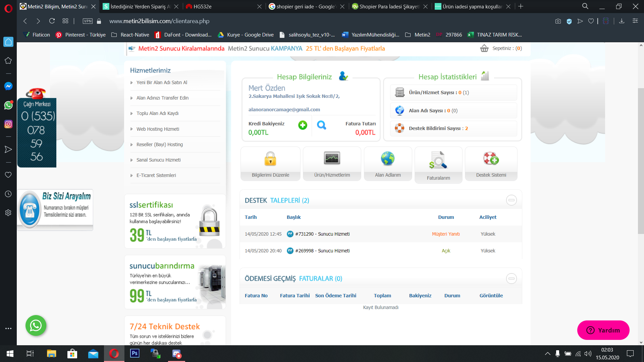Open Flaticon bookmark
Screen dimensions: 644x362
(37, 35)
